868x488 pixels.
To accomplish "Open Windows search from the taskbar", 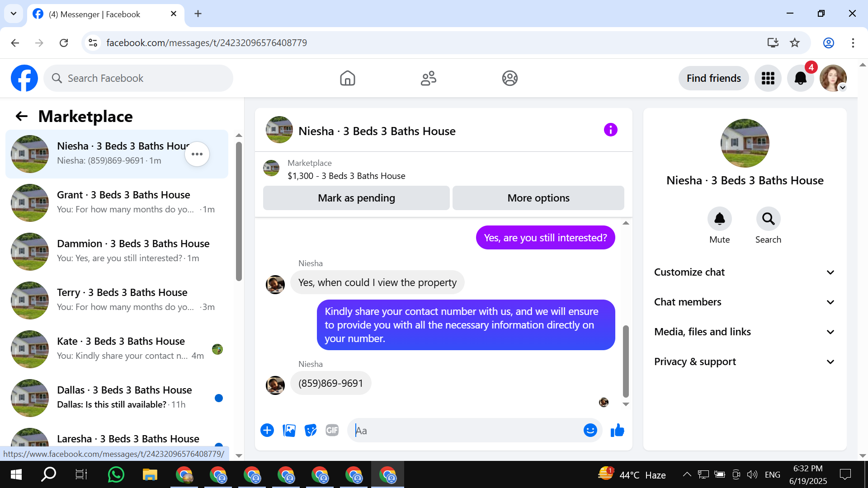I will click(48, 474).
